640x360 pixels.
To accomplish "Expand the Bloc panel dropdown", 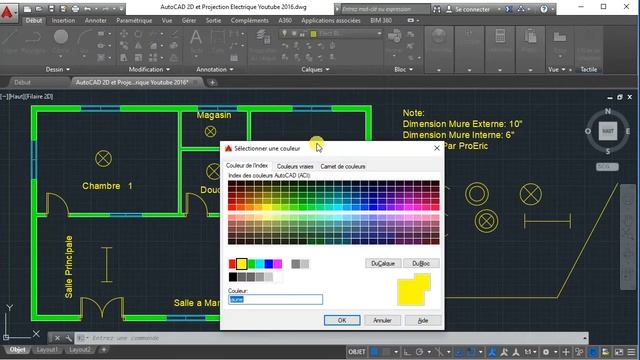I will point(403,69).
